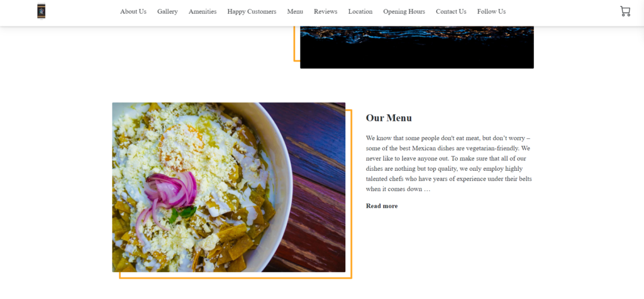Show Opening Hours from navbar
The height and width of the screenshot is (299, 644).
click(x=404, y=11)
